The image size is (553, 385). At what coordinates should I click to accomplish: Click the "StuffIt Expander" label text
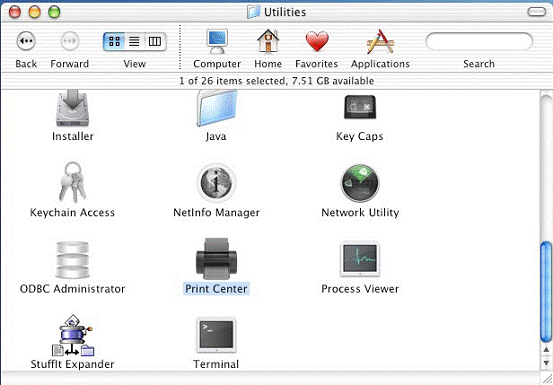72,364
